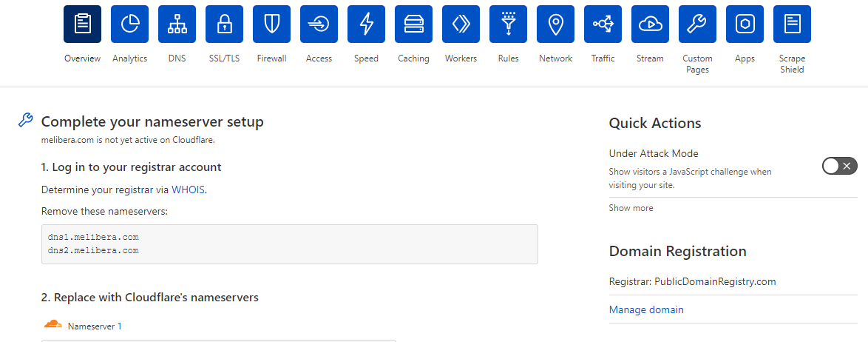Follow the WHOIS link
Screen dimensions: 868x342
pos(189,190)
